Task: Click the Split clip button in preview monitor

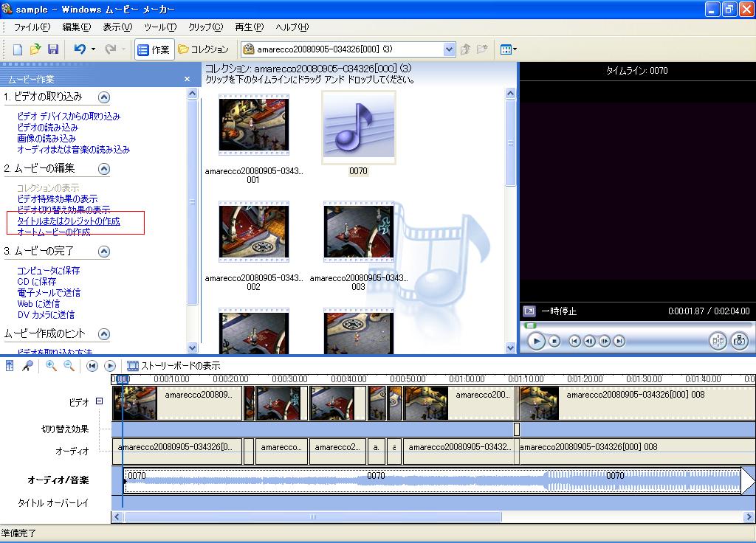Action: coord(718,341)
